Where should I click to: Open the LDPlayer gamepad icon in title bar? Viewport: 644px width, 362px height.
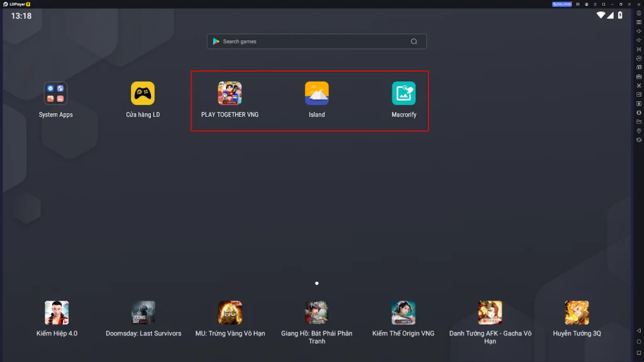click(578, 4)
